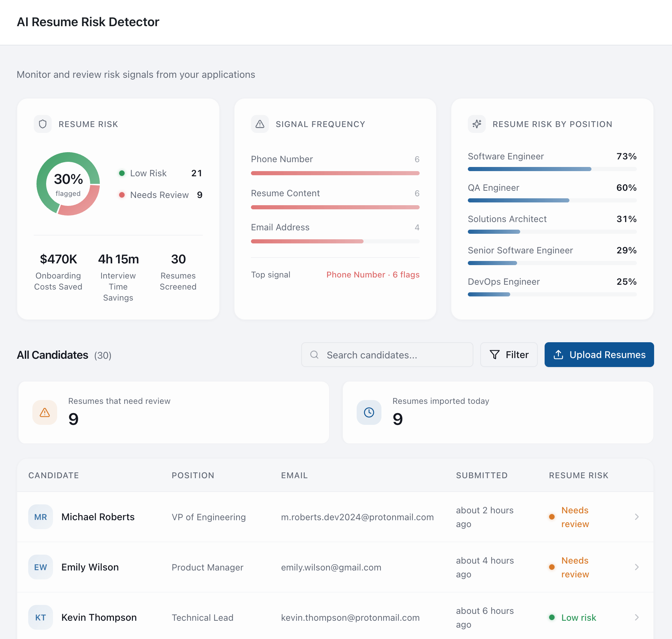672x639 pixels.
Task: Click the warning triangle icon beside Signal Frequency
Action: (260, 124)
